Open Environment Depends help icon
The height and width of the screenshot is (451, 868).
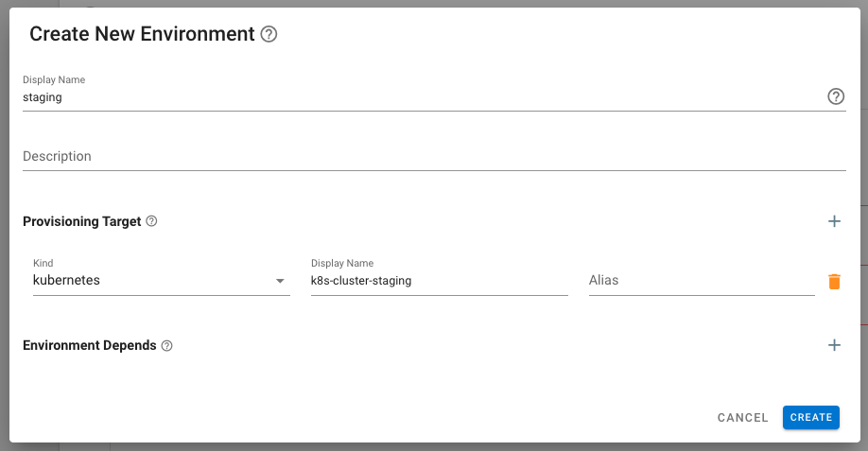coord(167,346)
